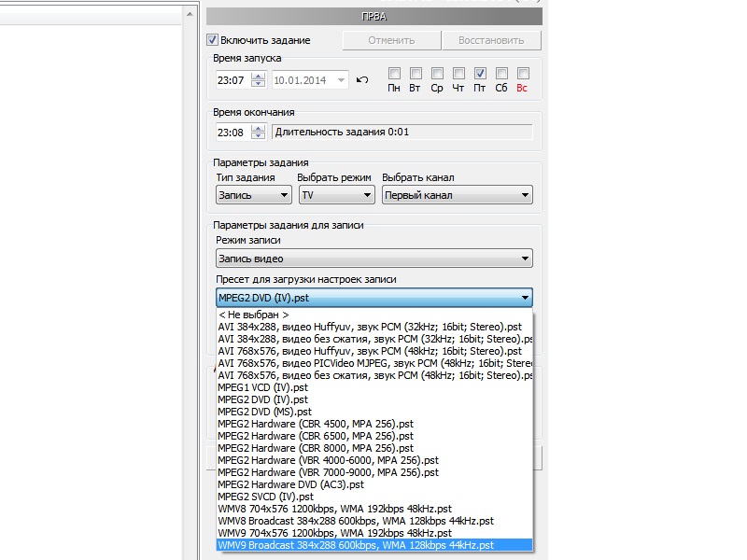The width and height of the screenshot is (747, 560).
Task: Click the reset start time arrow icon
Action: click(x=363, y=80)
